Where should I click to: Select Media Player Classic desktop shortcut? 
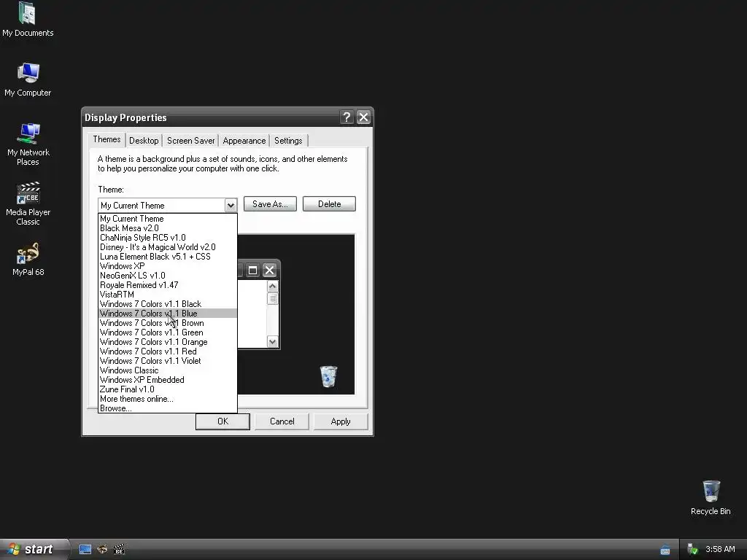click(x=28, y=203)
